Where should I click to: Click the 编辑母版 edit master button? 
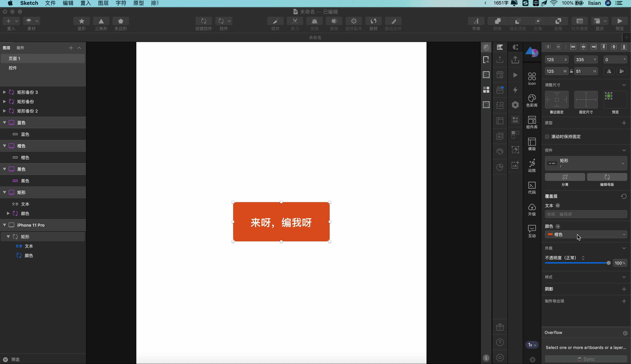point(607,177)
